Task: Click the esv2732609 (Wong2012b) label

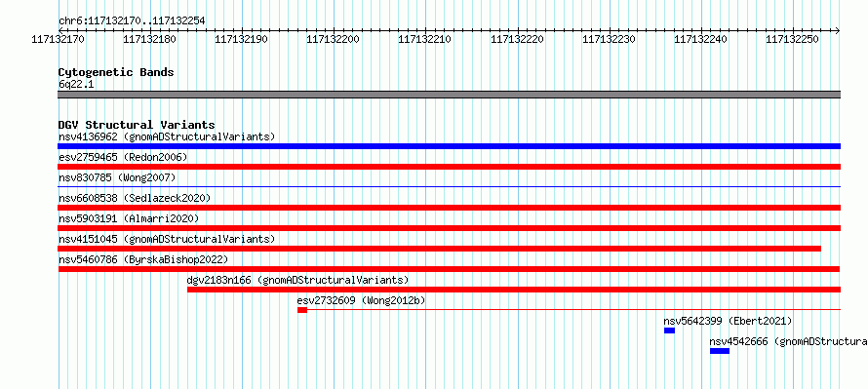Action: (361, 300)
